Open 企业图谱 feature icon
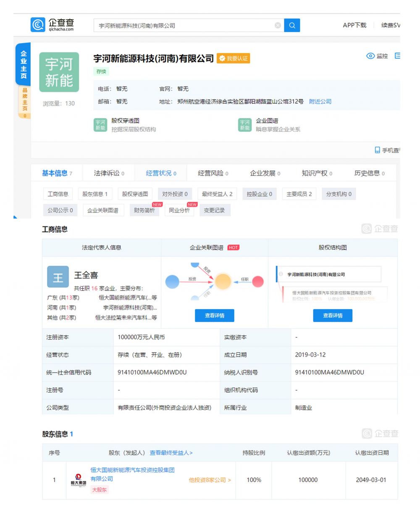 click(245, 125)
